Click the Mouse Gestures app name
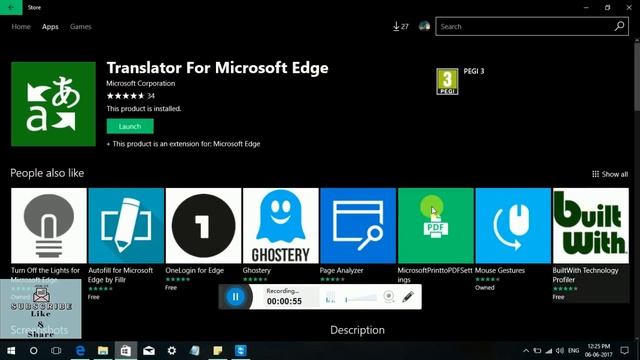 coord(500,270)
